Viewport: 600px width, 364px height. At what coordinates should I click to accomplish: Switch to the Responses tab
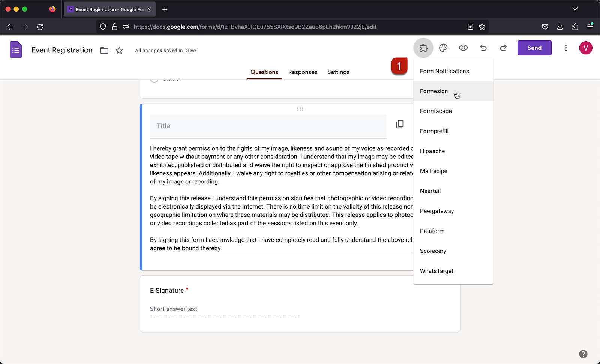(x=303, y=72)
